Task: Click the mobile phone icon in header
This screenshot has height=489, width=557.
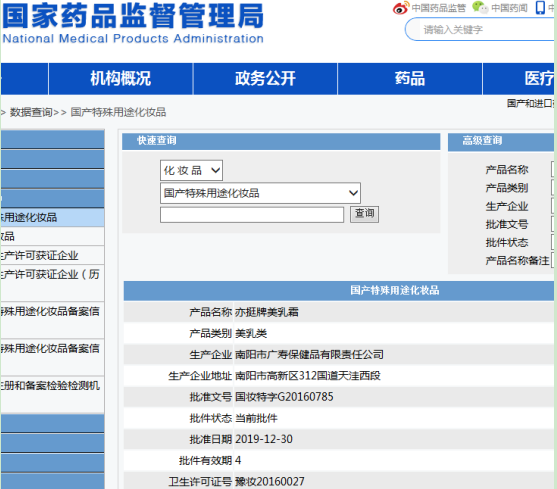Action: click(x=540, y=7)
